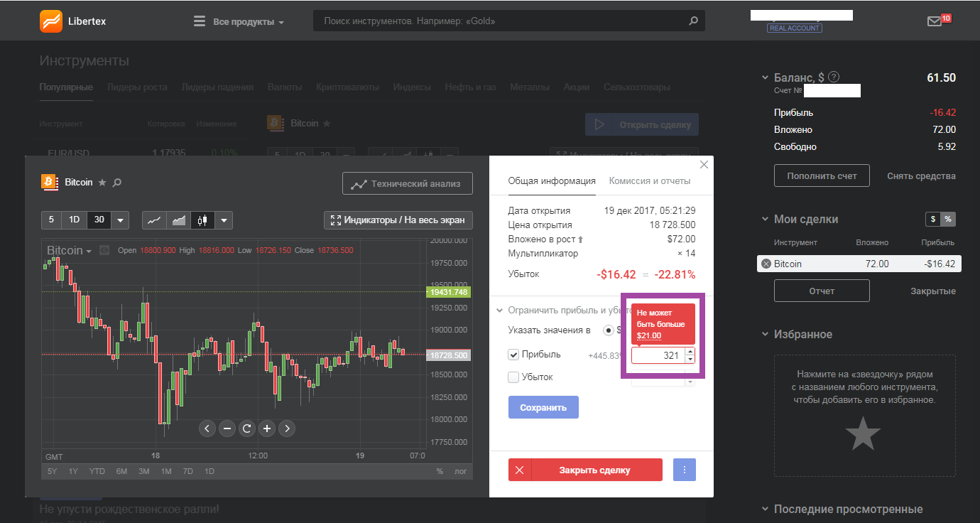Viewport: 980px width, 523px height.
Task: Switch to Общая информация tab
Action: click(552, 180)
